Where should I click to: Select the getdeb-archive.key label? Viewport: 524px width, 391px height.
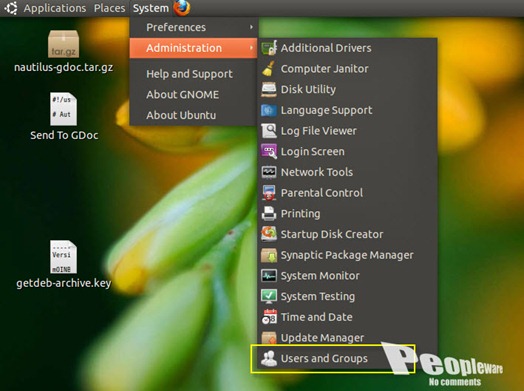[x=63, y=283]
